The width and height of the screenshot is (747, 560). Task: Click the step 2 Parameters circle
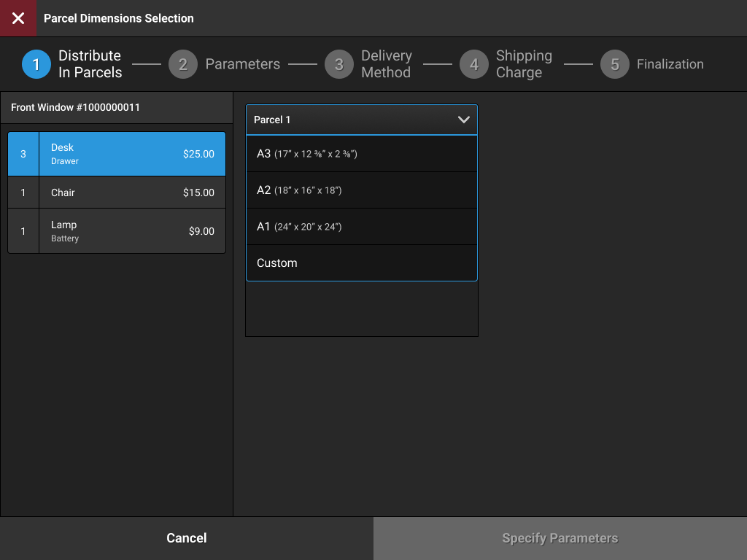(x=183, y=64)
